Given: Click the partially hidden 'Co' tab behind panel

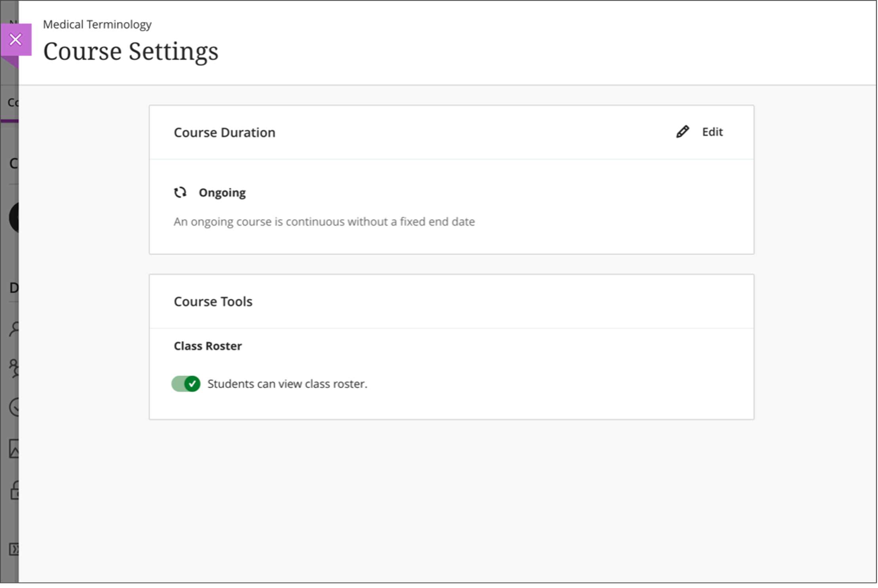Looking at the screenshot, I should click(x=13, y=103).
